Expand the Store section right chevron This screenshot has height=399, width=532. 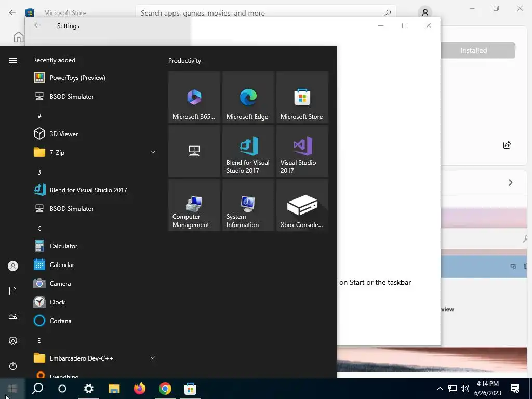[511, 182]
